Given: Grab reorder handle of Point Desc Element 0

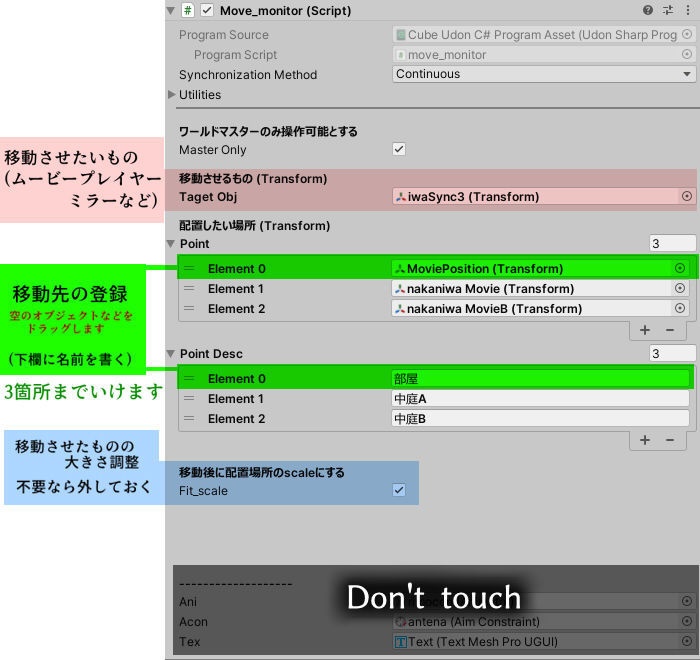Looking at the screenshot, I should pos(189,378).
